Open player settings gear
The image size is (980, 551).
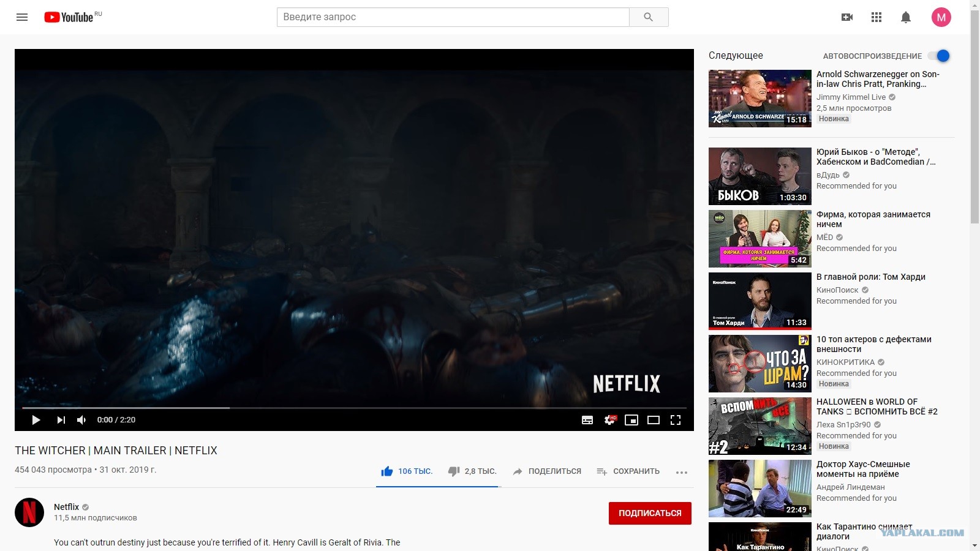[610, 420]
